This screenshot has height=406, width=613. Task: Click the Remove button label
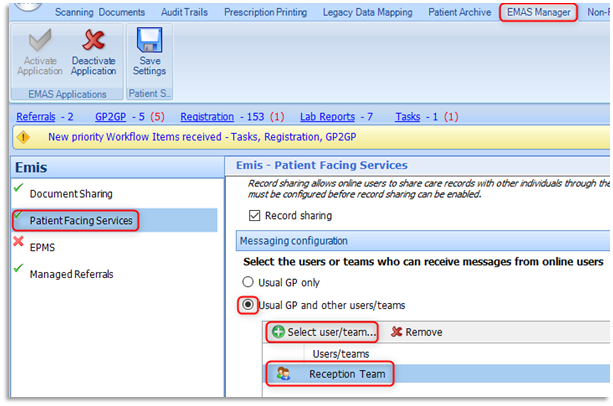click(x=424, y=332)
